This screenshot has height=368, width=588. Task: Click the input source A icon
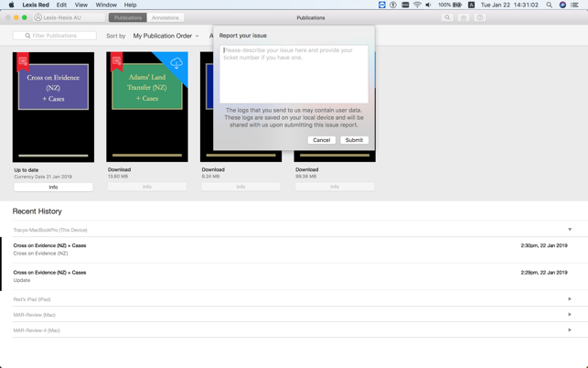tap(471, 5)
